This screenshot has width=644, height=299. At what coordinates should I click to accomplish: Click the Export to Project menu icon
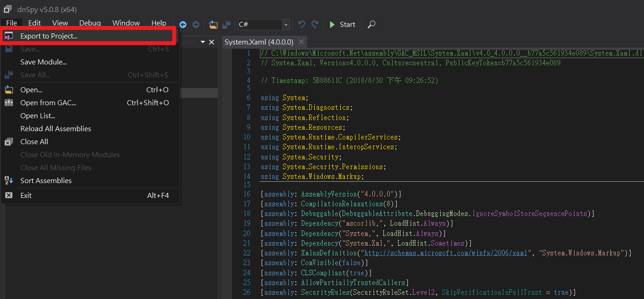9,36
